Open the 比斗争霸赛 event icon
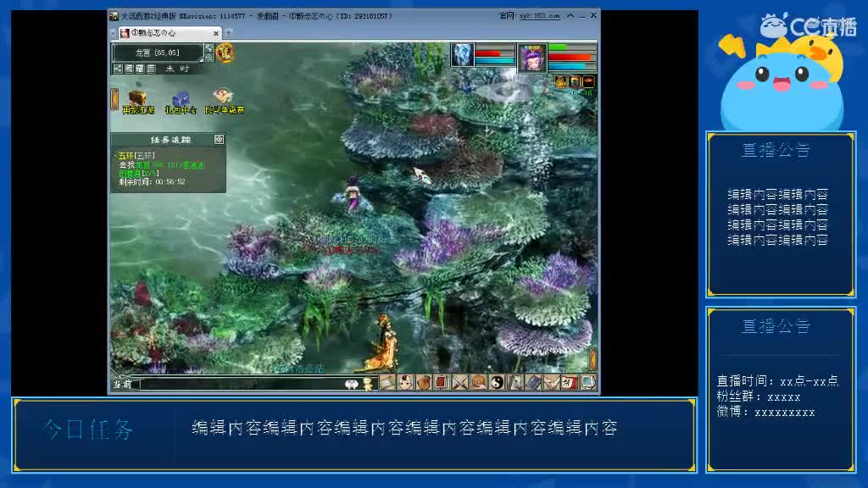Image resolution: width=868 pixels, height=488 pixels. [x=224, y=102]
